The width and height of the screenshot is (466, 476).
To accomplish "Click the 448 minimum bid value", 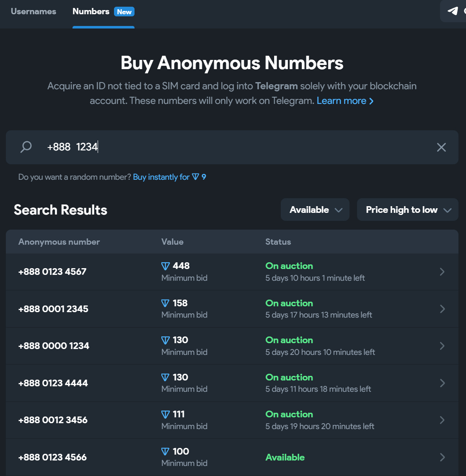I will coord(181,266).
